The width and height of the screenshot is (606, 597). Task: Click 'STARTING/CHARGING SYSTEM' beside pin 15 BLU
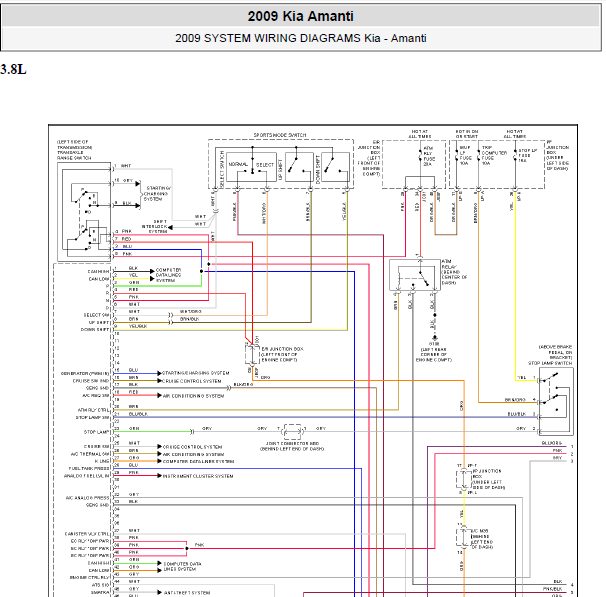[196, 373]
